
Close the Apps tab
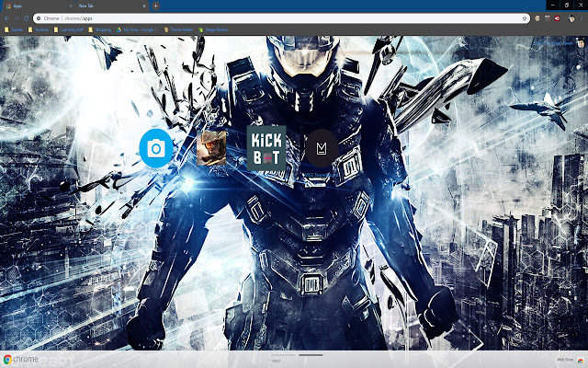[71, 6]
